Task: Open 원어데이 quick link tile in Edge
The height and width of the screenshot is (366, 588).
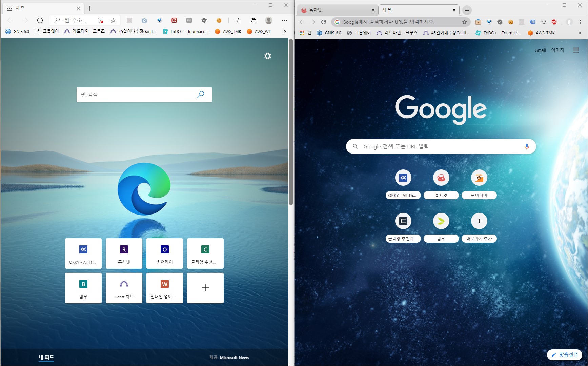Action: coord(165,253)
